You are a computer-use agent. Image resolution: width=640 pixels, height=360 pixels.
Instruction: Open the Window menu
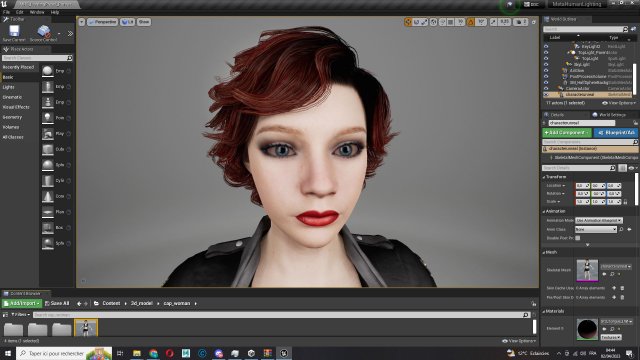(x=37, y=12)
